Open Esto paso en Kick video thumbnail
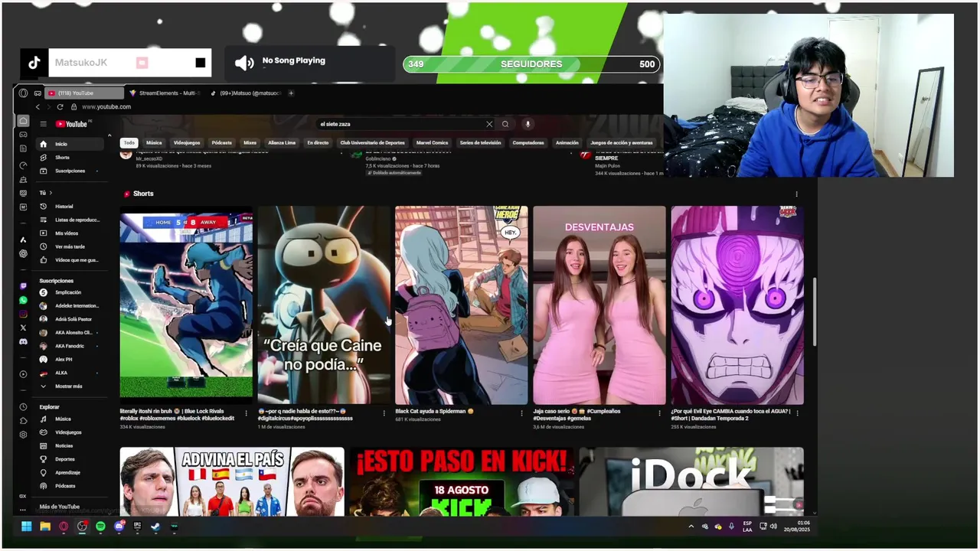This screenshot has width=980, height=551. 462,481
